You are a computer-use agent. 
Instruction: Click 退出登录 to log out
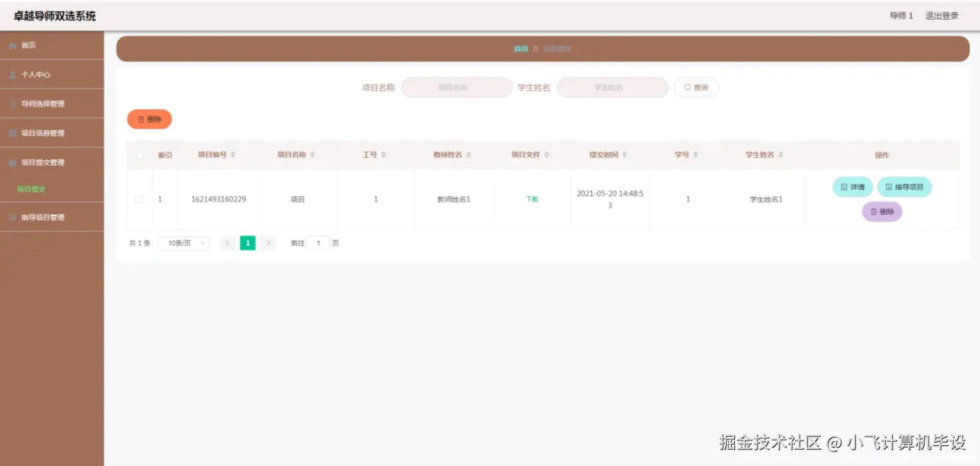click(x=942, y=16)
